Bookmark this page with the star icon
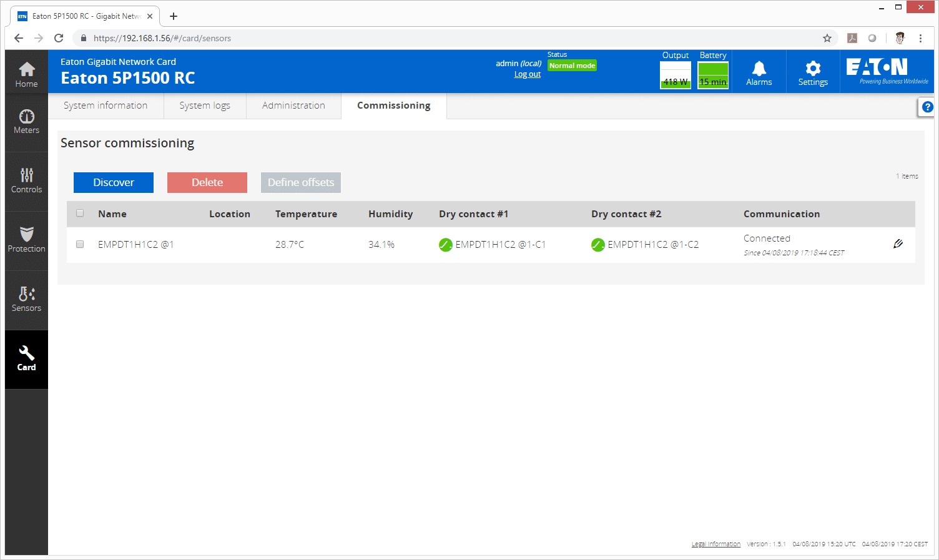Image resolution: width=939 pixels, height=560 pixels. click(827, 38)
